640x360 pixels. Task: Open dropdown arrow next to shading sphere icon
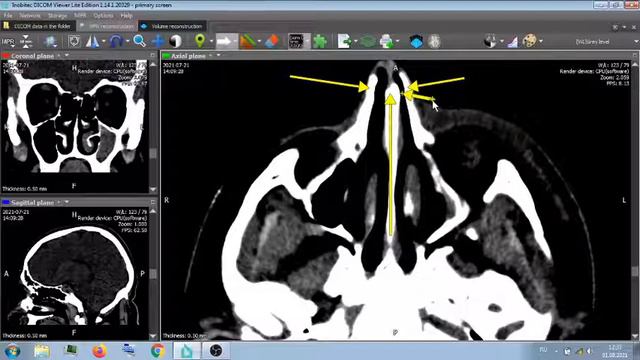point(501,42)
